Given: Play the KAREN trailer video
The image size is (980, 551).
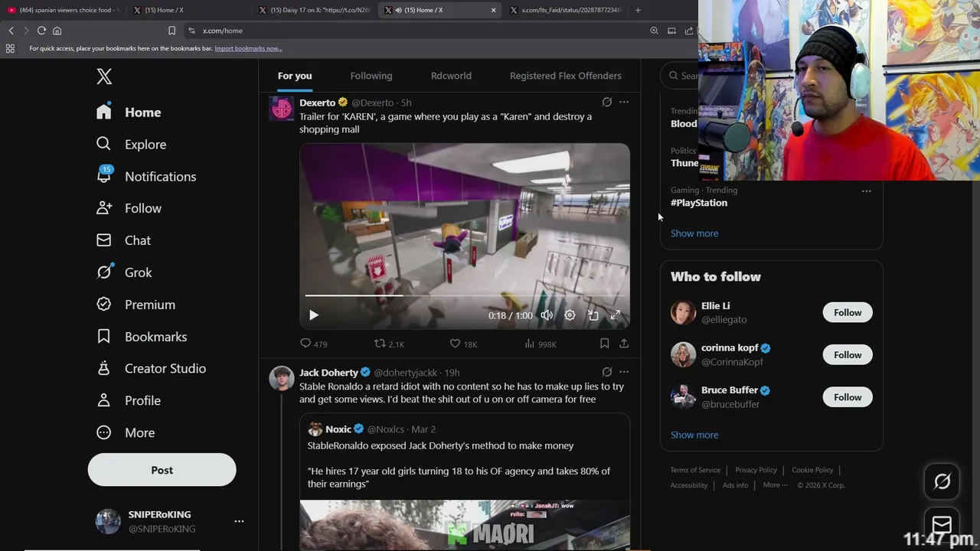Looking at the screenshot, I should point(313,315).
